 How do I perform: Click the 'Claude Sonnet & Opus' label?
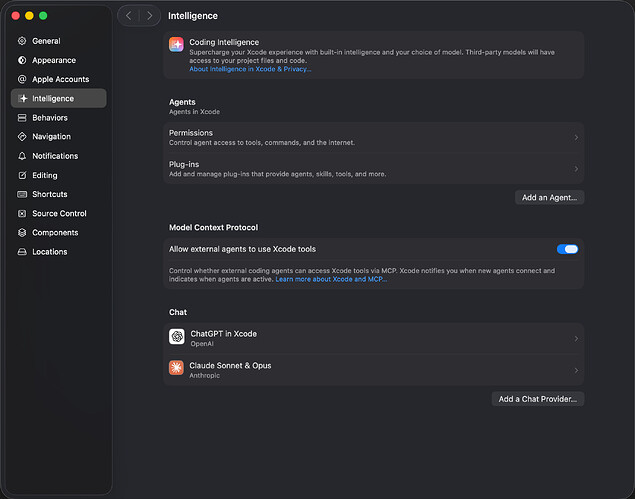click(230, 365)
